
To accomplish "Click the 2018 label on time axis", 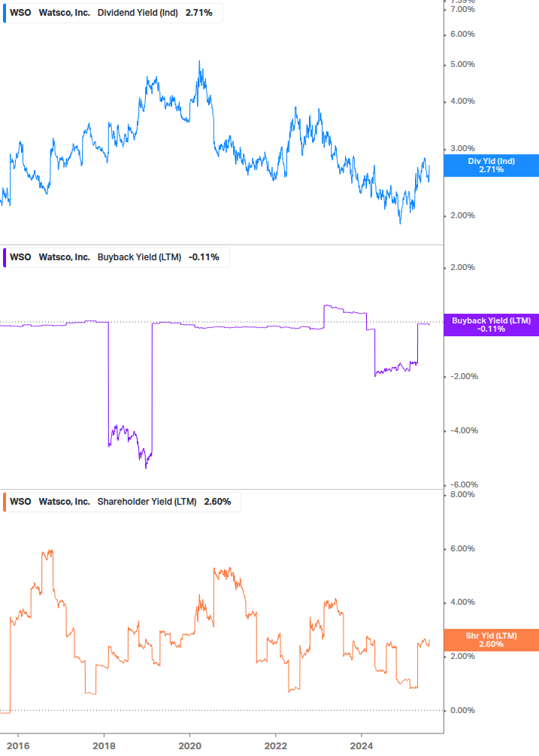I will point(104,746).
